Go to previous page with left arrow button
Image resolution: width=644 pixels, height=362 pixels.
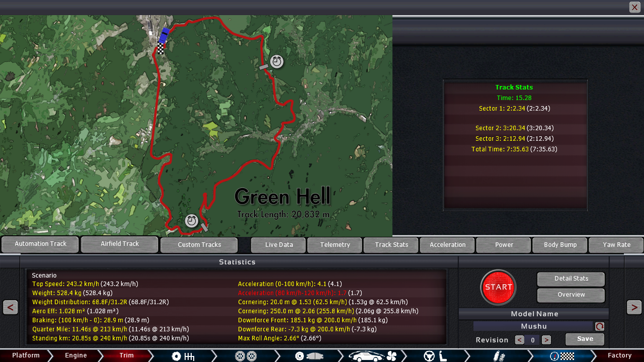click(10, 307)
